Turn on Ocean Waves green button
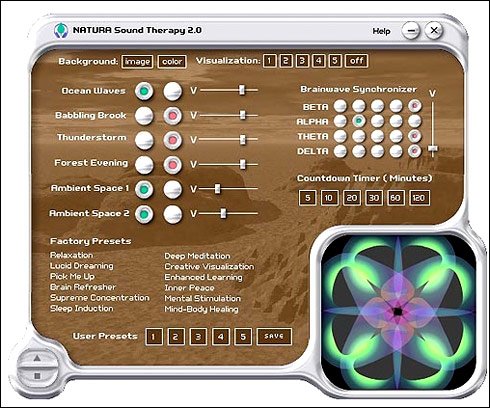Screen dimensions: 490x408 144,91
